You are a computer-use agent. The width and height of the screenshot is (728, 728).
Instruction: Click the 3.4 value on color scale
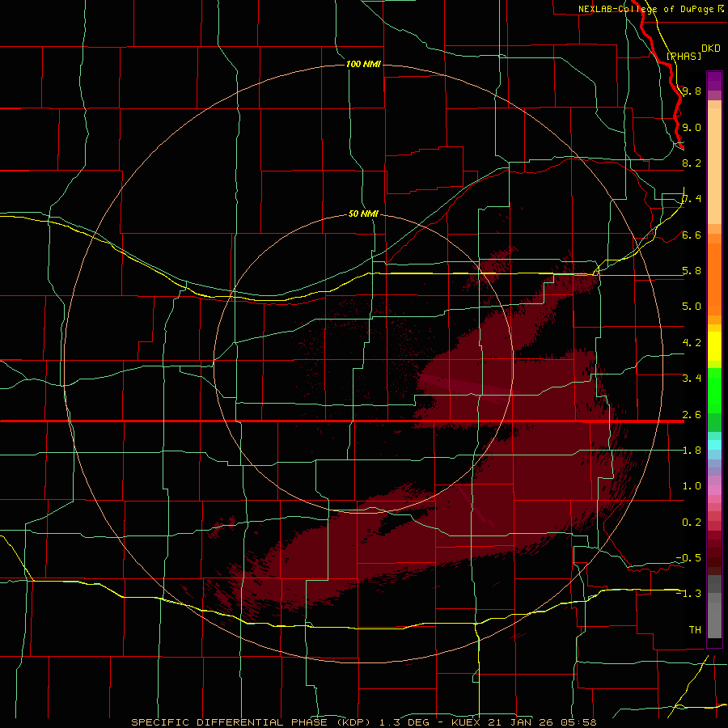point(692,379)
